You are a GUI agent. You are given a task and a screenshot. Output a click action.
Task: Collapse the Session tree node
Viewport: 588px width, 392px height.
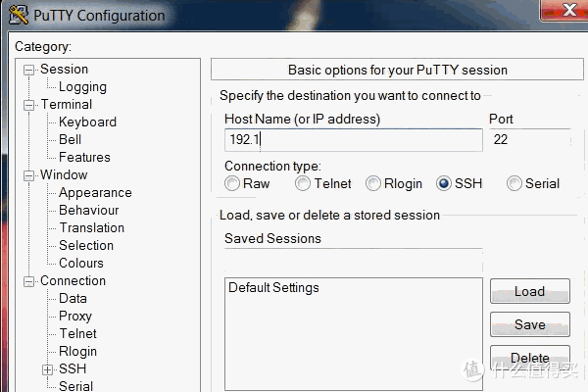coord(28,71)
